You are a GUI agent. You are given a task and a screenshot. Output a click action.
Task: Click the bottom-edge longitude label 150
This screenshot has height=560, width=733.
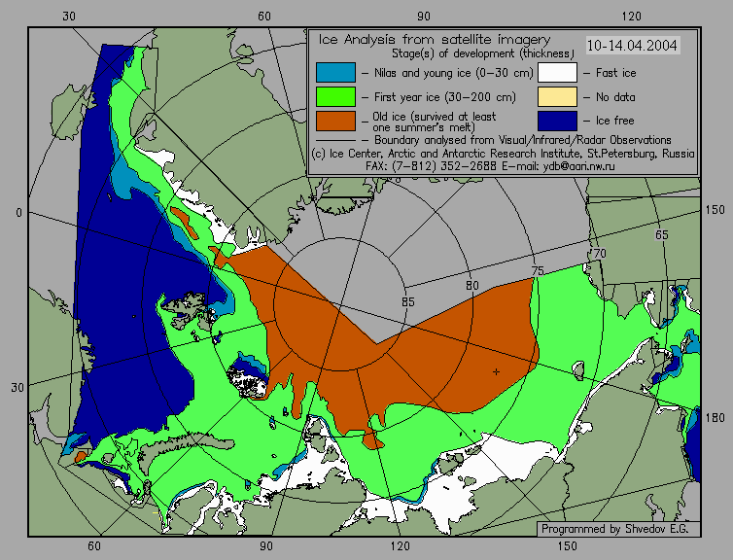[567, 546]
